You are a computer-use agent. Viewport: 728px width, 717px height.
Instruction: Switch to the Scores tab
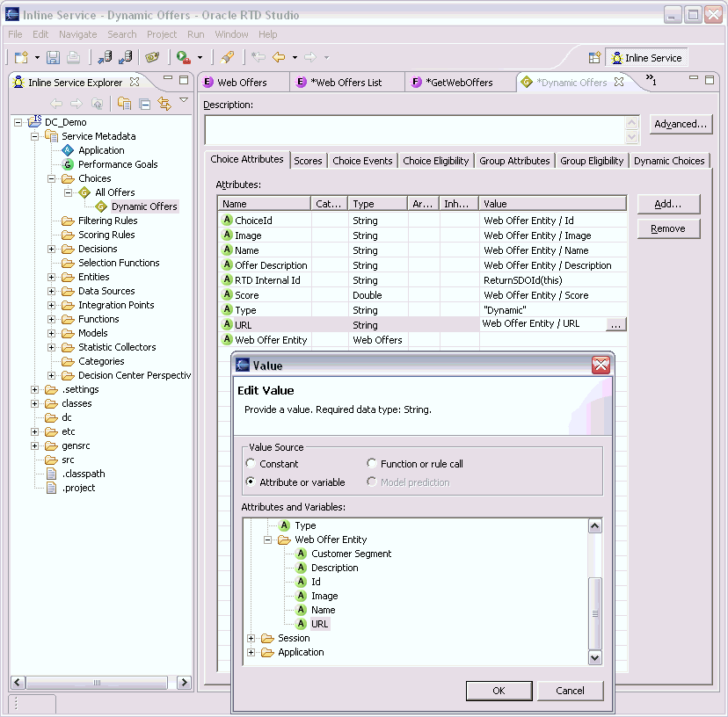pos(308,161)
